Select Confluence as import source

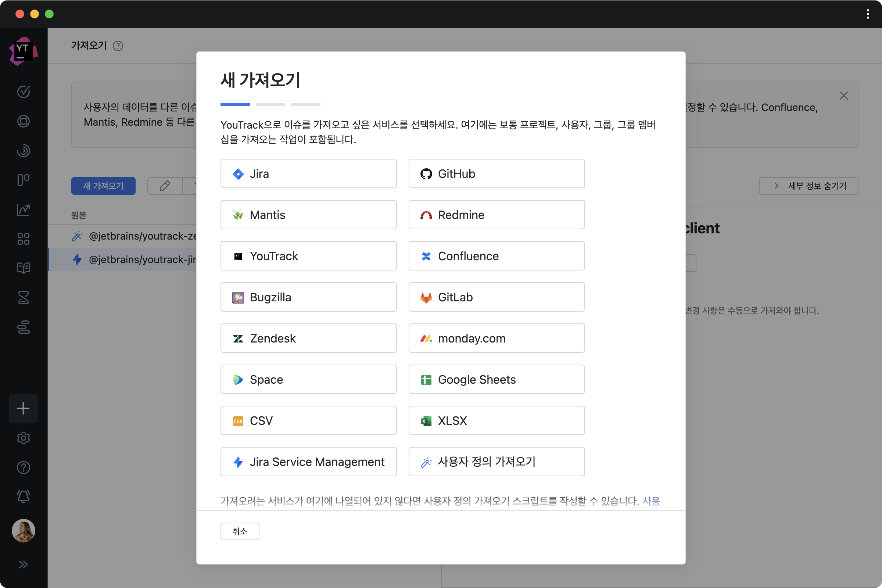tap(497, 256)
